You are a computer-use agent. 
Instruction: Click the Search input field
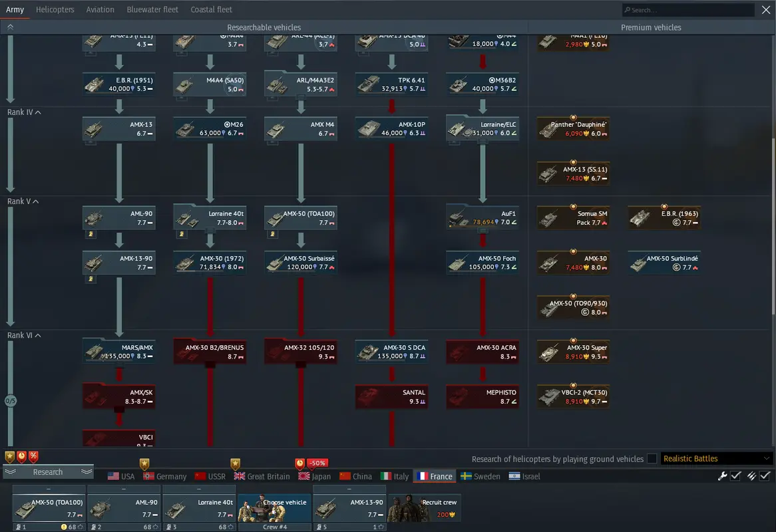click(x=688, y=10)
